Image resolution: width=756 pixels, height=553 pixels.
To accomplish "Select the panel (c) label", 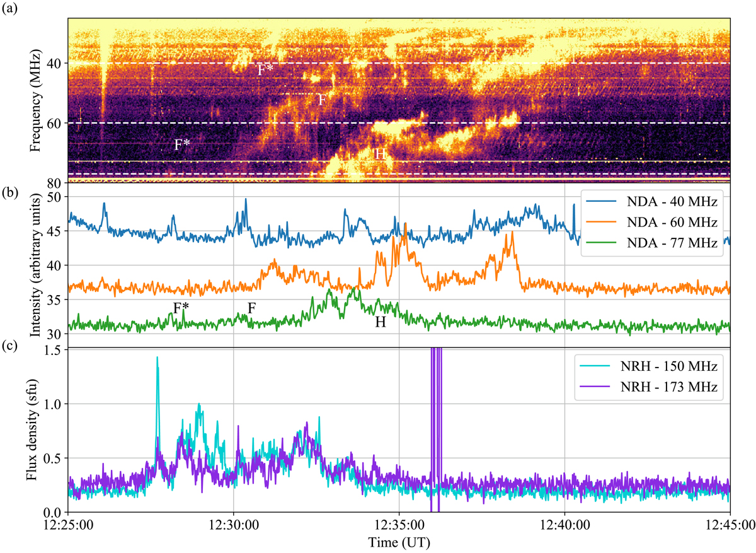I will [x=9, y=352].
